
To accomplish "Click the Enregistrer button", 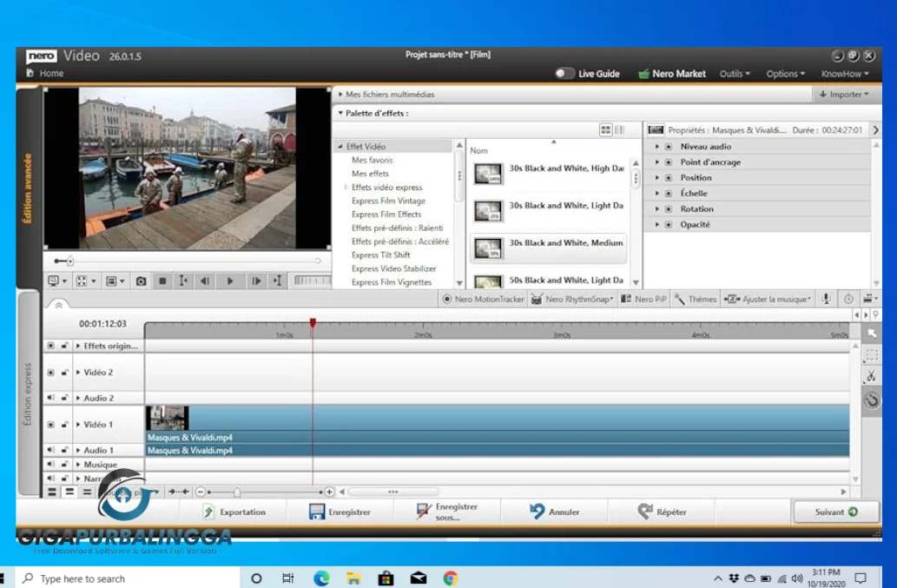I will pos(340,512).
